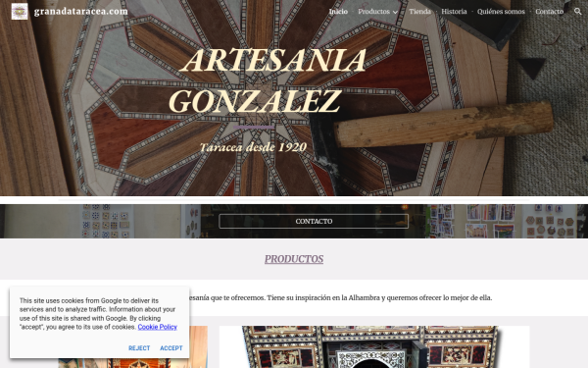
Task: Navigate to Quiénes somos
Action: coord(501,12)
